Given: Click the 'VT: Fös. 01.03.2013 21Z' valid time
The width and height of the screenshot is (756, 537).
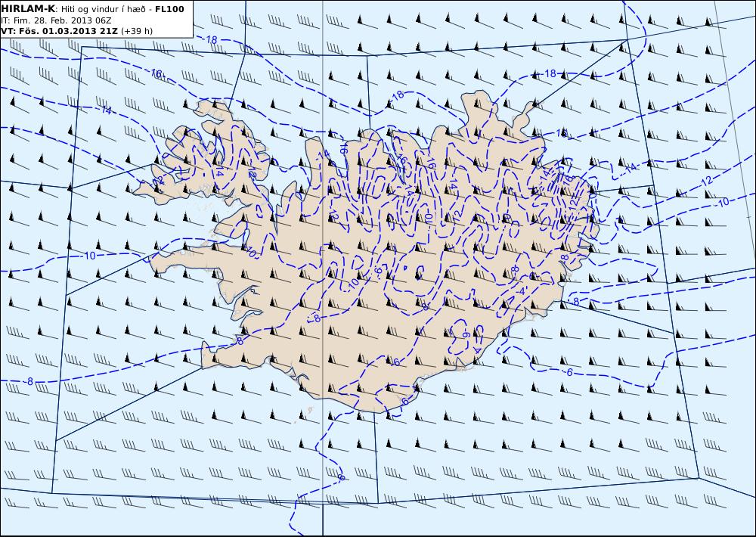Looking at the screenshot, I should 60,31.
